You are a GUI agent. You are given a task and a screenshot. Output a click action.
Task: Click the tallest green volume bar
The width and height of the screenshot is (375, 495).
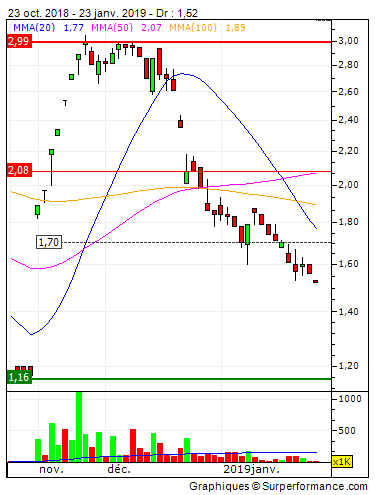(79, 427)
